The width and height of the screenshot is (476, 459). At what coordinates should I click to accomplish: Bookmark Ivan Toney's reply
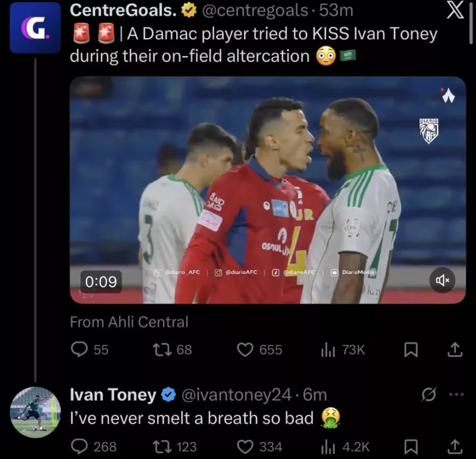411,446
